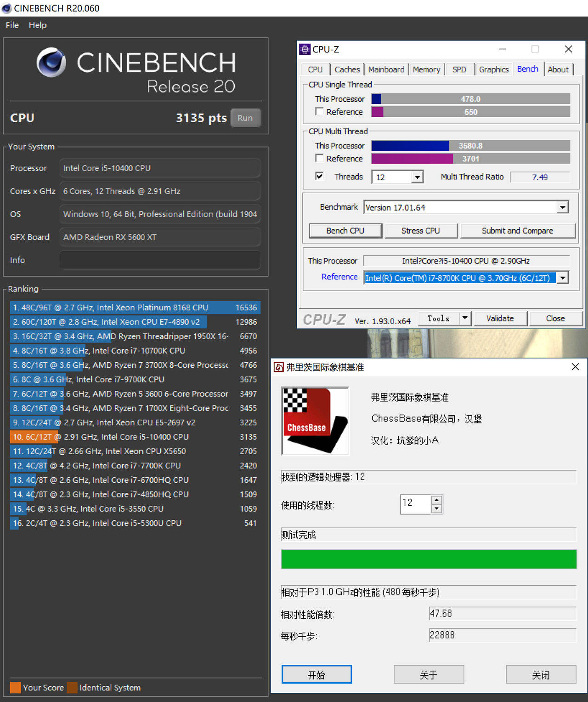The height and width of the screenshot is (702, 588).
Task: Click the Multi Thread Ratio value 7.49
Action: click(x=540, y=177)
